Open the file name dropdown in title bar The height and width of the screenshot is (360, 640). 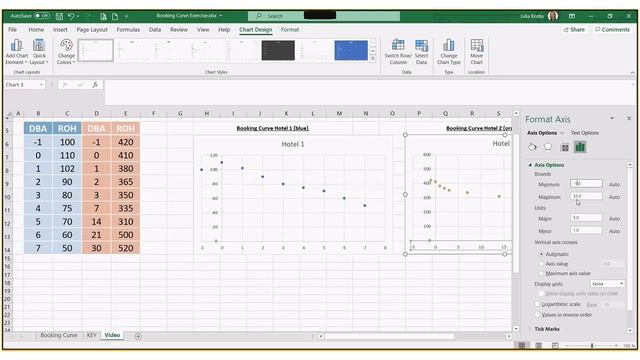(x=221, y=16)
